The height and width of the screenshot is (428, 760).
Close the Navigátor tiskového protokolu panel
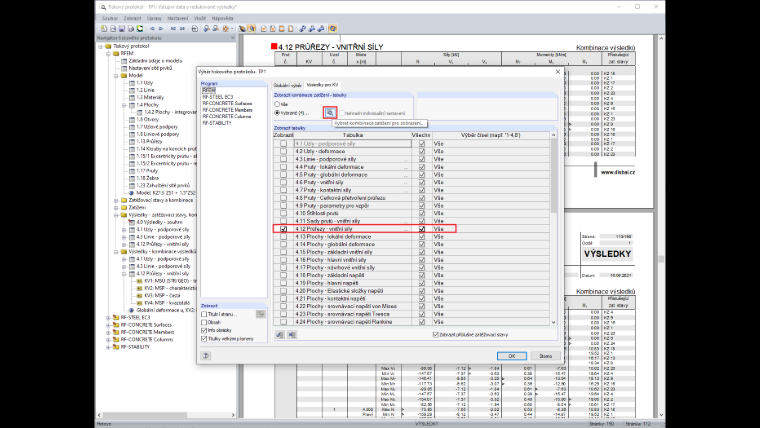pyautogui.click(x=233, y=38)
